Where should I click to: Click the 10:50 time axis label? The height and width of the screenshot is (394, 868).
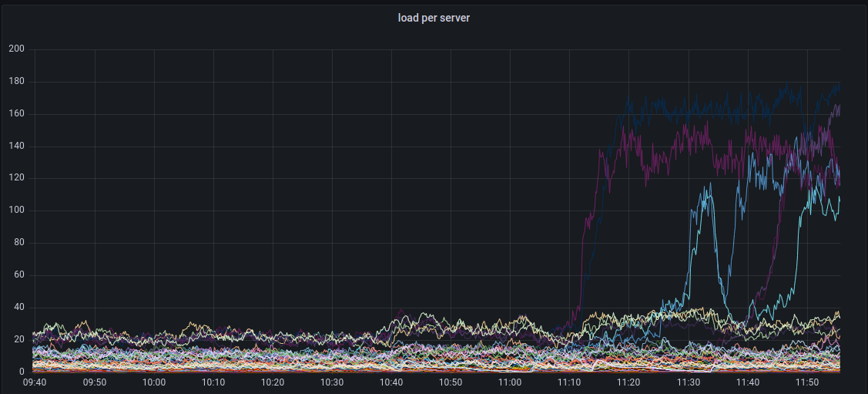click(451, 382)
